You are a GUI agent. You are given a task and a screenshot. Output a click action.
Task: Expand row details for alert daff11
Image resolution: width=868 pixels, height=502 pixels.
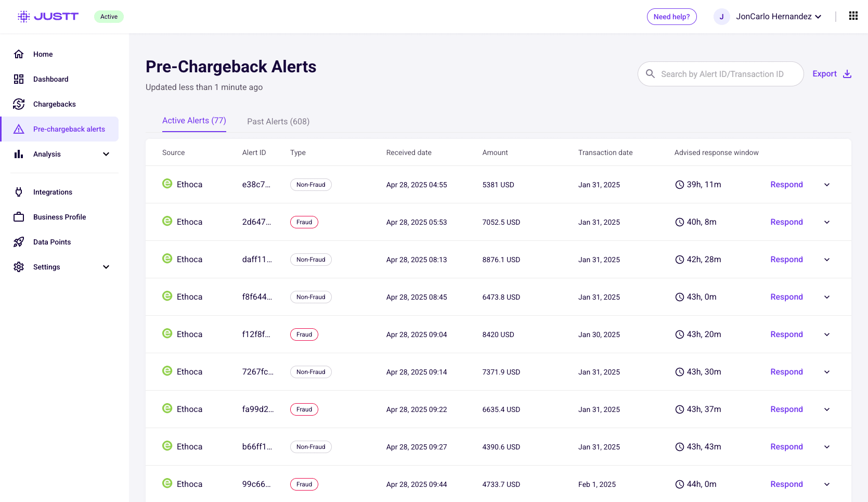(827, 260)
